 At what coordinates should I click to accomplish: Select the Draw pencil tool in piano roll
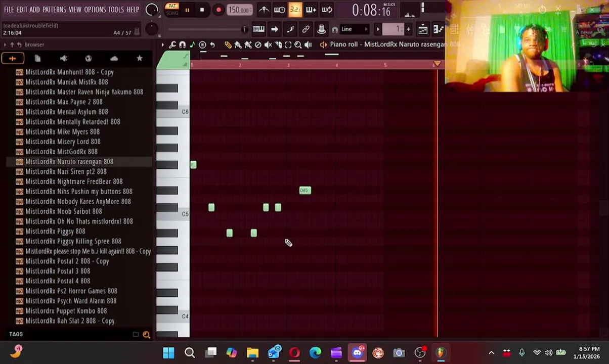point(228,45)
